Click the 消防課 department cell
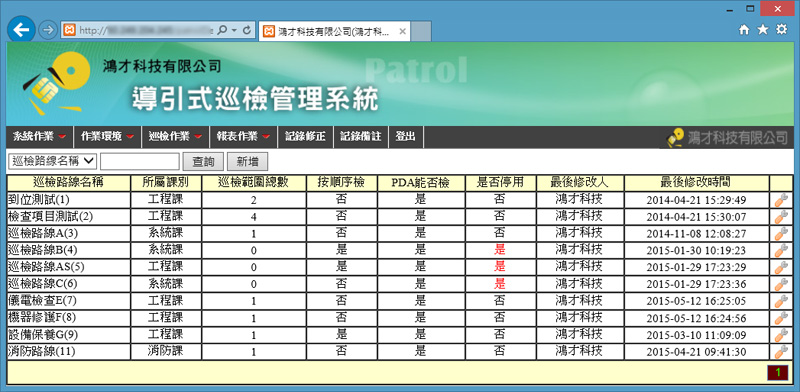The width and height of the screenshot is (800, 392). pyautogui.click(x=166, y=351)
